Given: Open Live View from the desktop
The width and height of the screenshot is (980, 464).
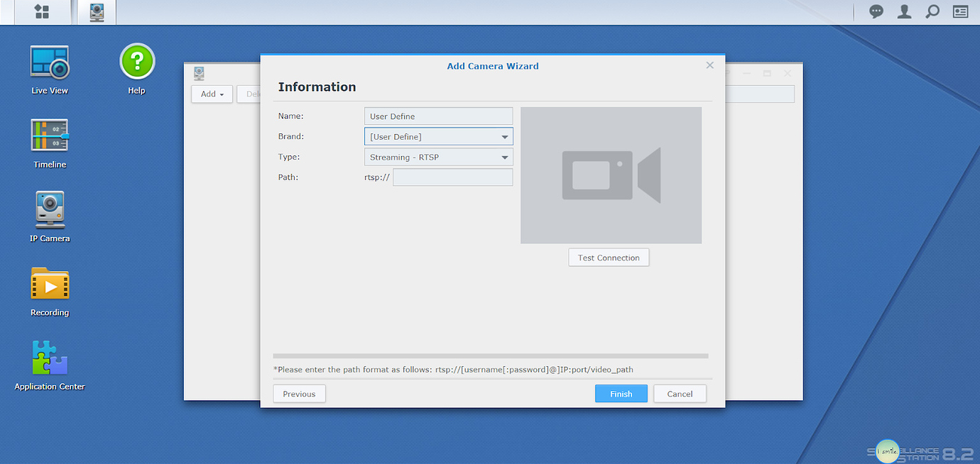Looking at the screenshot, I should tap(49, 64).
